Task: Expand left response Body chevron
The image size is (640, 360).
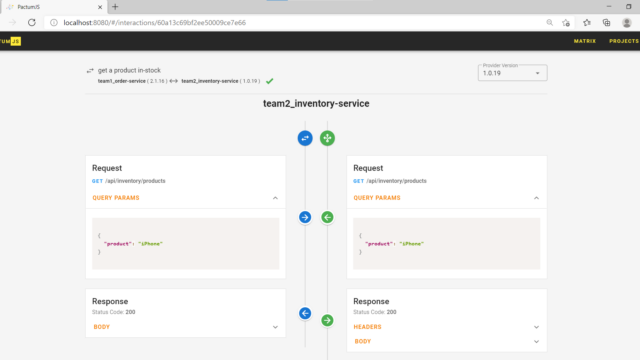Action: 275,327
